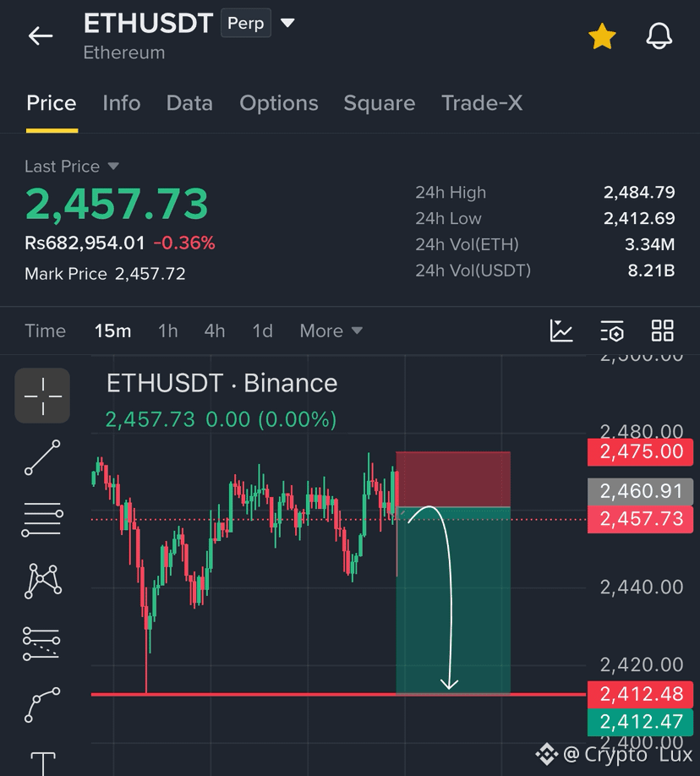
Task: Open chart settings icon
Action: pyautogui.click(x=612, y=331)
